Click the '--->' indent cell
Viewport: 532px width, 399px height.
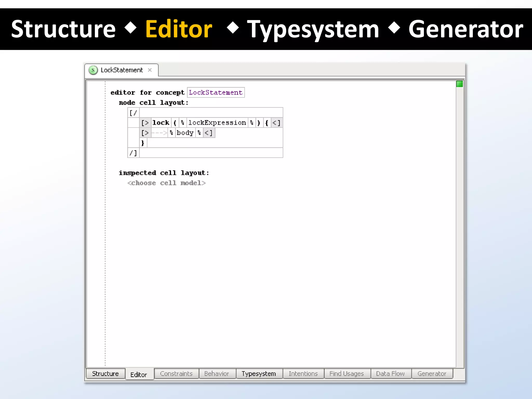pos(159,133)
